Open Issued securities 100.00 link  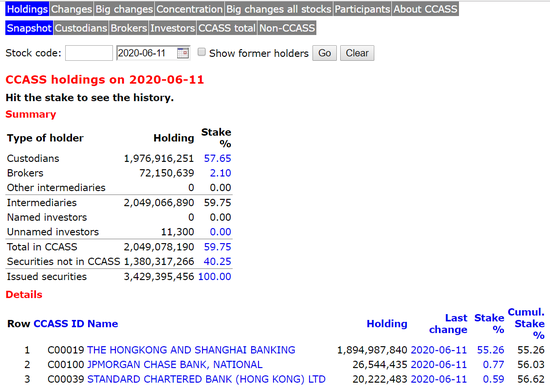pyautogui.click(x=215, y=277)
